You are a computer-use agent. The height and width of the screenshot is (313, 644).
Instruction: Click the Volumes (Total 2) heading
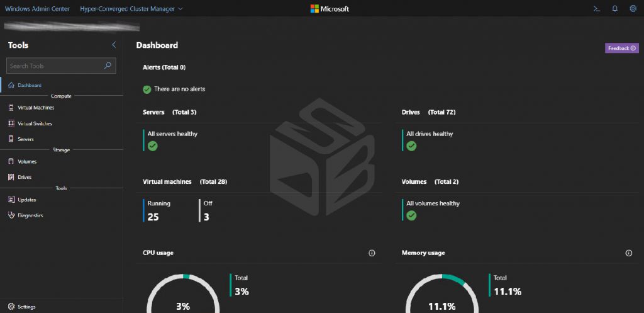tap(430, 181)
